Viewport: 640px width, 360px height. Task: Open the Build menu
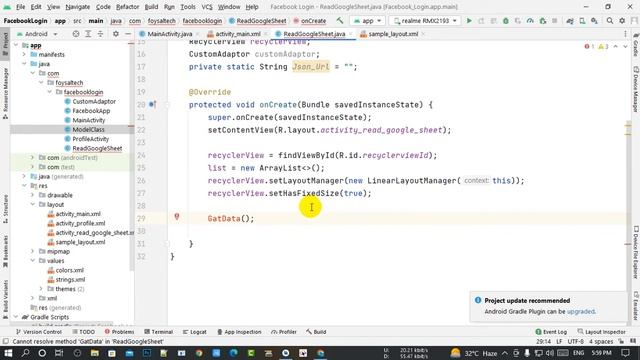[151, 7]
